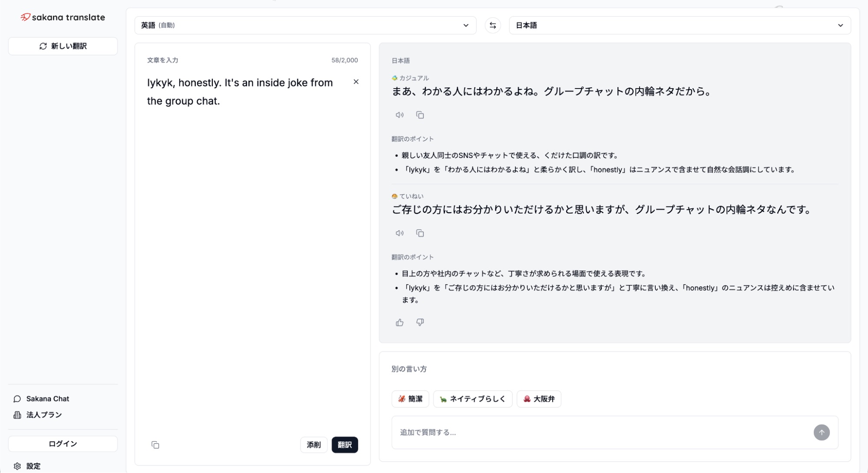Copy the polite ていねい translation
The image size is (868, 473).
tap(420, 233)
